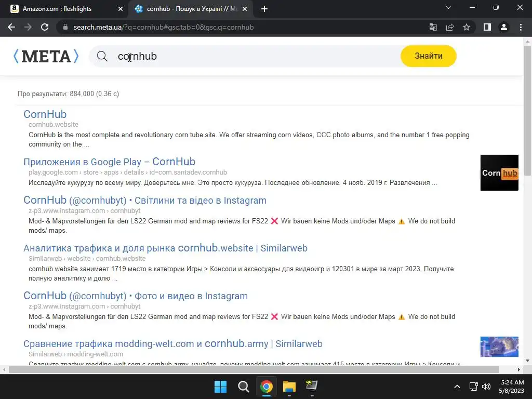
Task: Click the vertical scrollbar thumb
Action: pyautogui.click(x=527, y=110)
